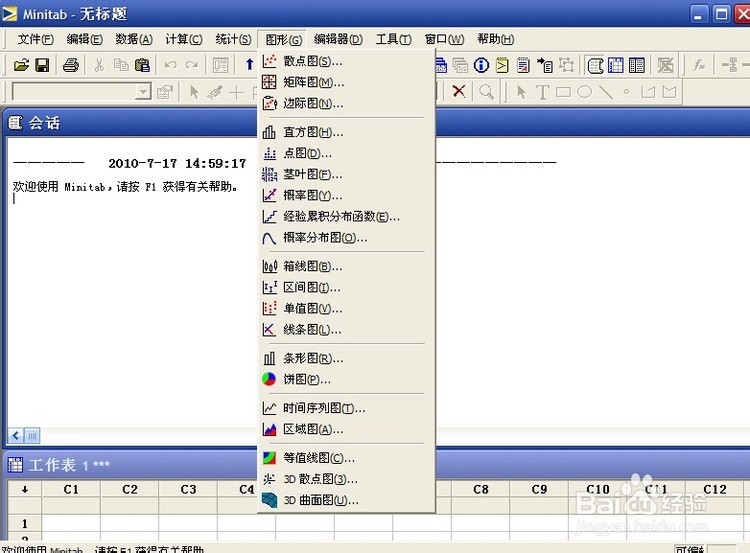Open the 数据(A) menu

134,39
